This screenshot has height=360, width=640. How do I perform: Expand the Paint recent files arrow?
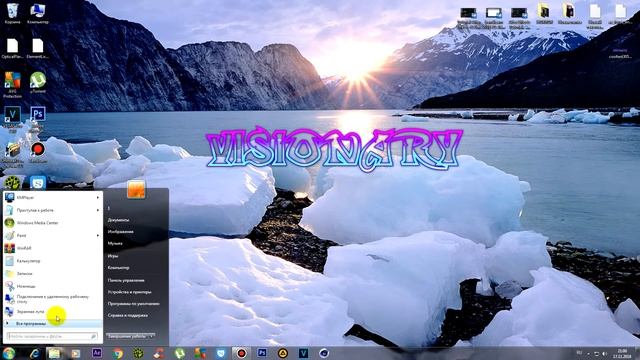pos(98,236)
